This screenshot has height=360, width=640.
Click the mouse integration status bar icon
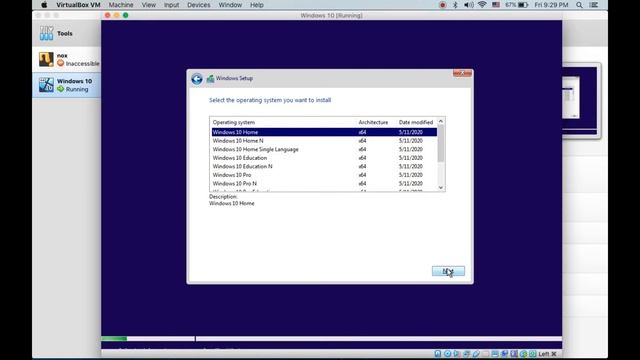tap(523, 353)
